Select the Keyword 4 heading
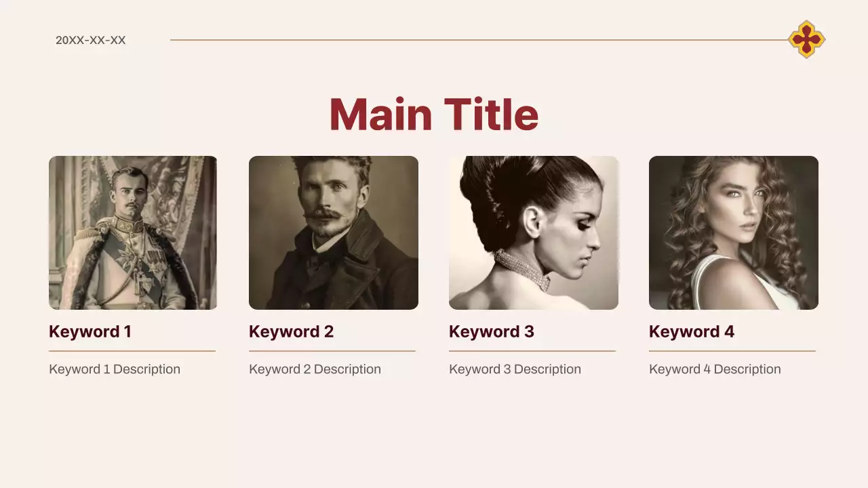 (x=692, y=331)
